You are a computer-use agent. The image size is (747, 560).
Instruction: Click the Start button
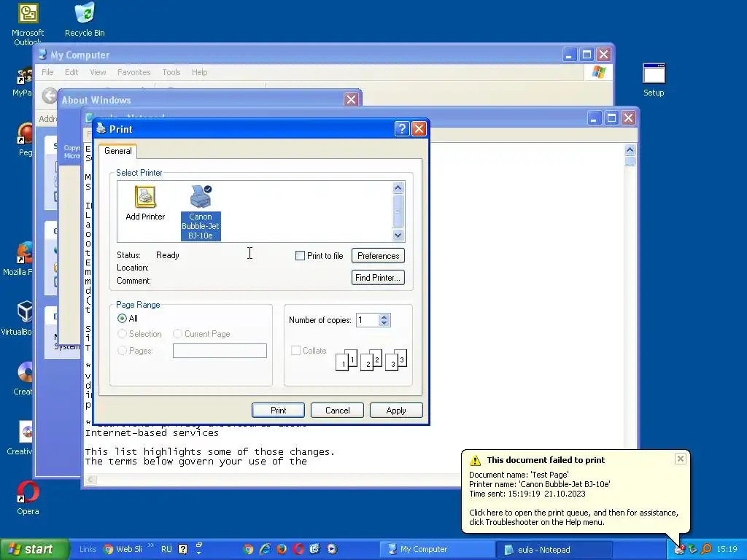pyautogui.click(x=34, y=549)
